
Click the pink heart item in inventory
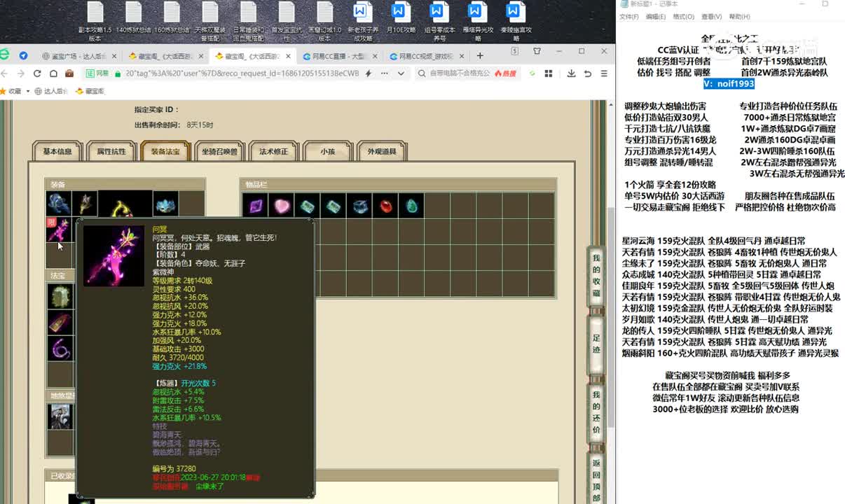[281, 206]
